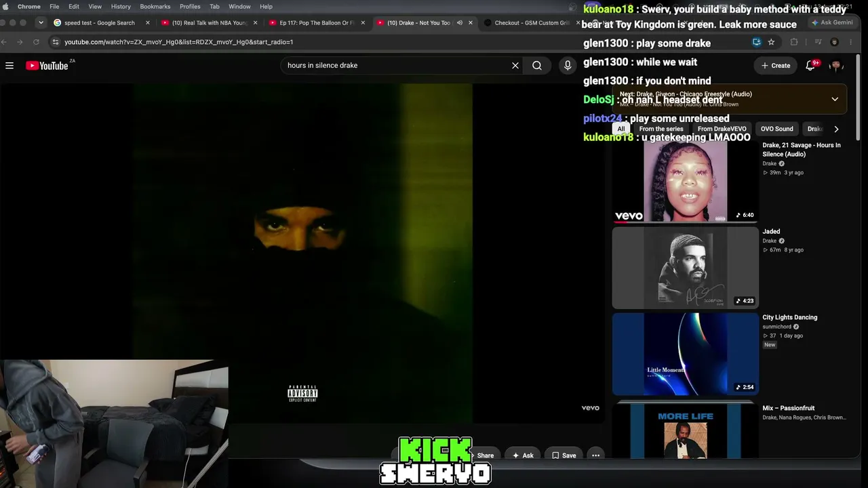868x488 pixels.
Task: Open YouTube account avatar menu
Action: (836, 66)
